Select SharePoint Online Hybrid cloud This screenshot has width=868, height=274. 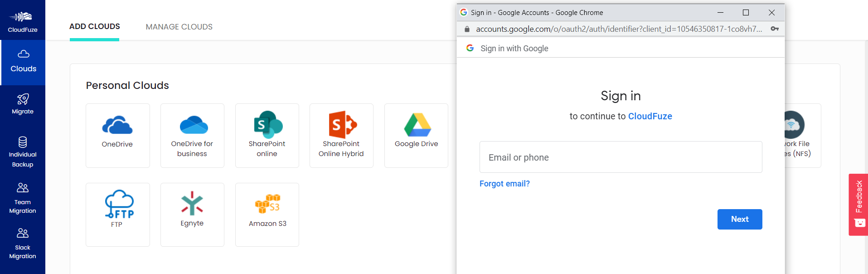(x=341, y=136)
